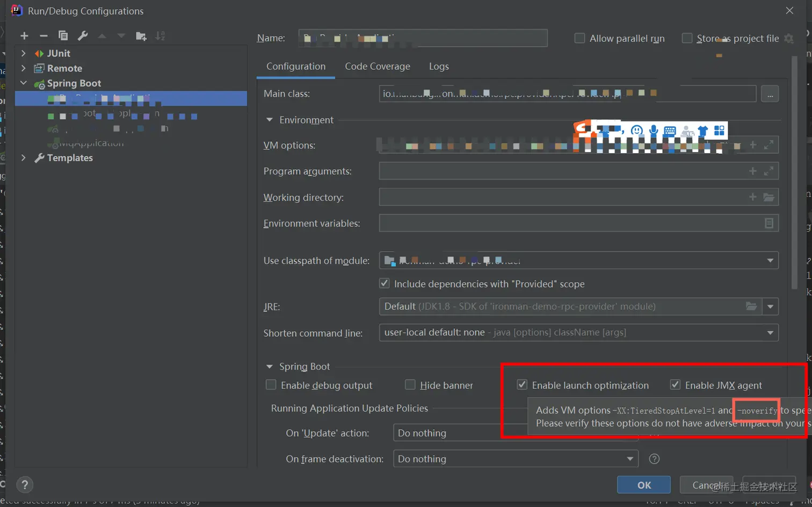Enable debug output checkbox
The height and width of the screenshot is (507, 812).
[271, 385]
